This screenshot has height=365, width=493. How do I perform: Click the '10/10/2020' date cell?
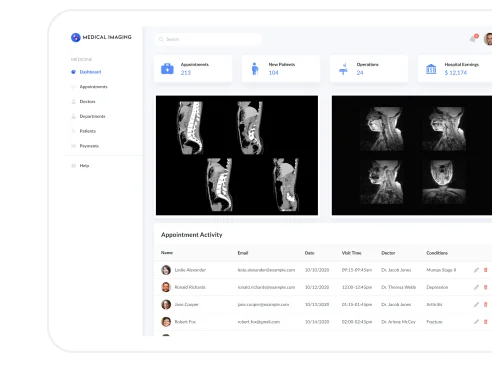317,270
